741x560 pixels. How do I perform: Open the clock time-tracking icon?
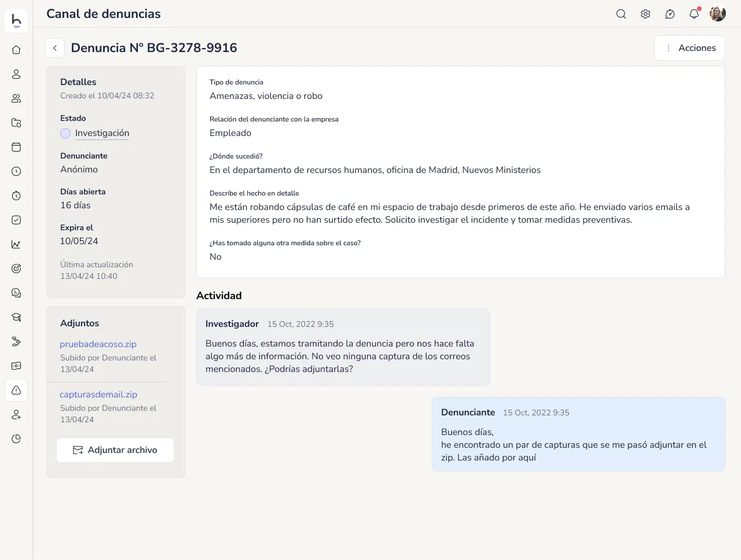coord(16,171)
